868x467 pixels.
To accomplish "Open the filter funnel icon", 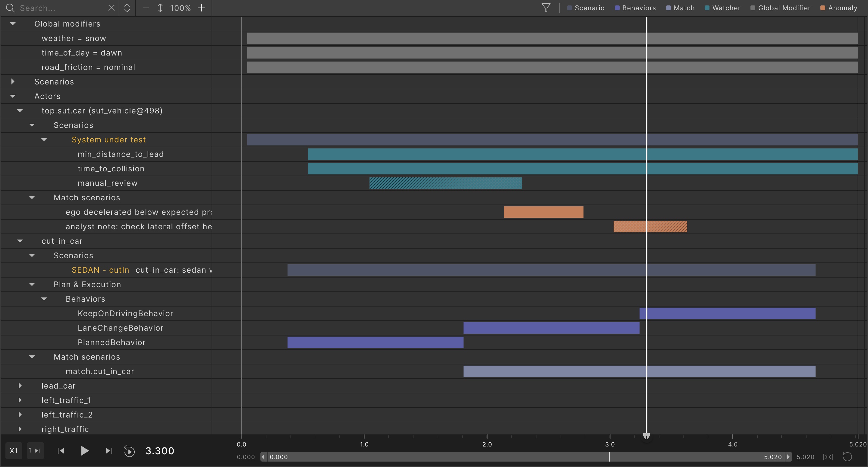I will (x=546, y=8).
